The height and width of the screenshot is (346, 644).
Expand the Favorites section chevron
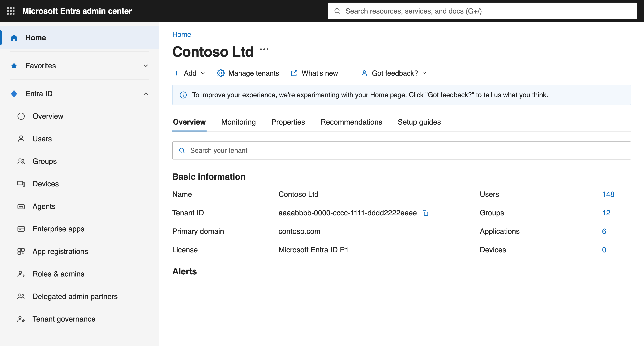pos(146,66)
